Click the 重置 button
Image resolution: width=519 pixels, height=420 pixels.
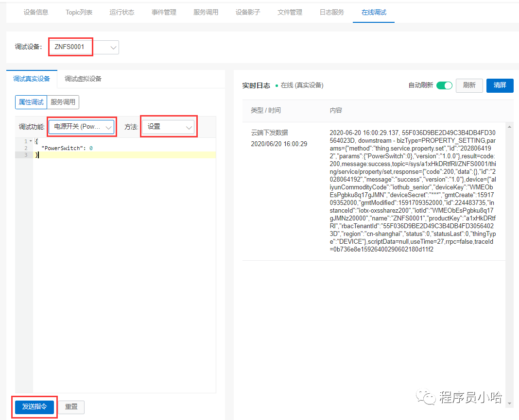coord(71,407)
